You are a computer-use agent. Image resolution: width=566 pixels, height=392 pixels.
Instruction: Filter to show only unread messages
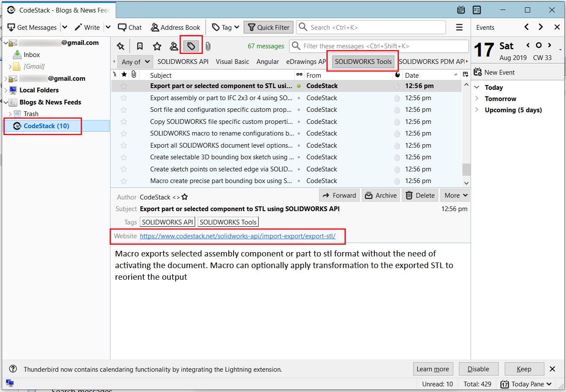(140, 46)
